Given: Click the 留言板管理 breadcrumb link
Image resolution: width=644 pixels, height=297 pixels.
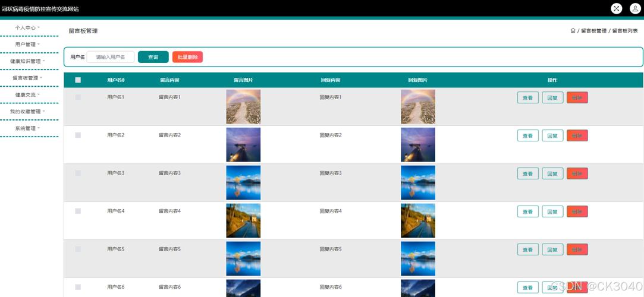Looking at the screenshot, I should point(594,31).
